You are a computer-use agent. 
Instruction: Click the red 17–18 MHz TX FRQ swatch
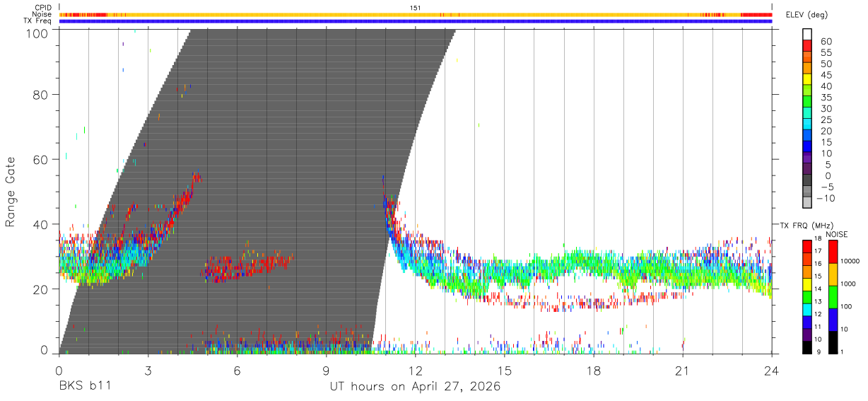click(x=807, y=245)
